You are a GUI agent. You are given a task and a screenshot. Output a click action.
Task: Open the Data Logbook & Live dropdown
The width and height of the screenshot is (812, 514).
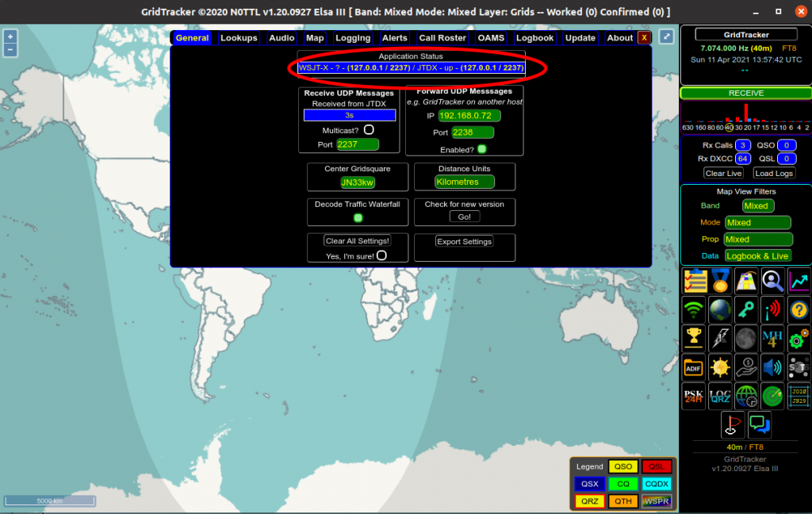click(758, 255)
